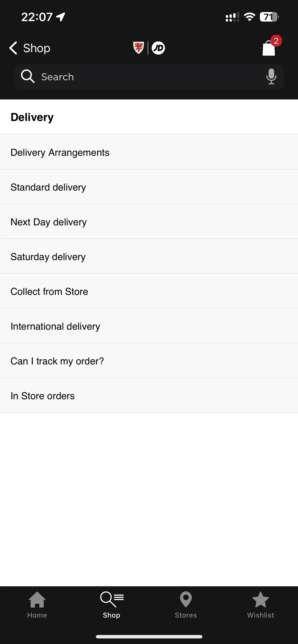Tap the magnifying glass search icon
The image size is (298, 644).
click(28, 76)
